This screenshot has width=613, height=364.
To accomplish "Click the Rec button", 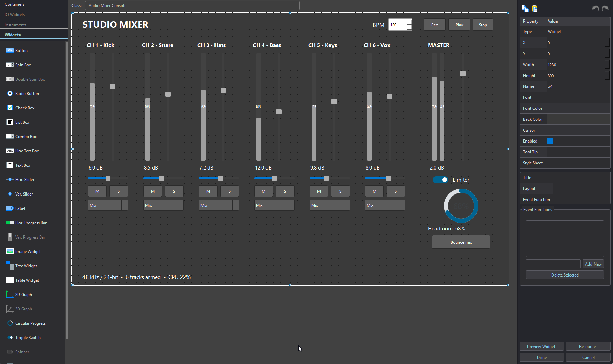I will (x=434, y=25).
